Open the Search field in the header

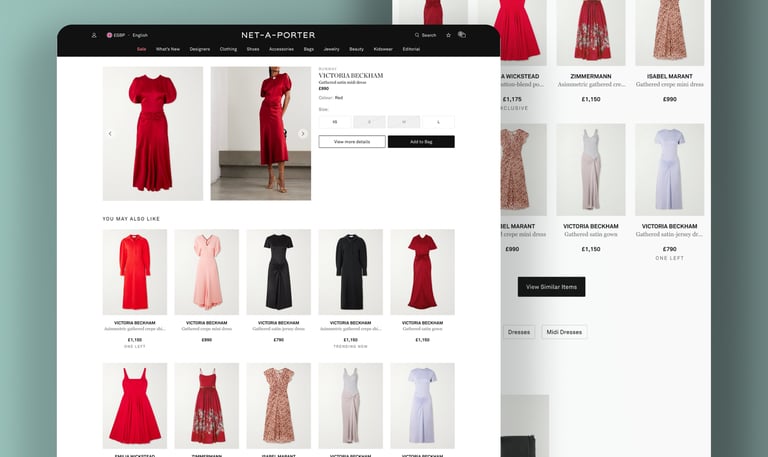coord(425,35)
